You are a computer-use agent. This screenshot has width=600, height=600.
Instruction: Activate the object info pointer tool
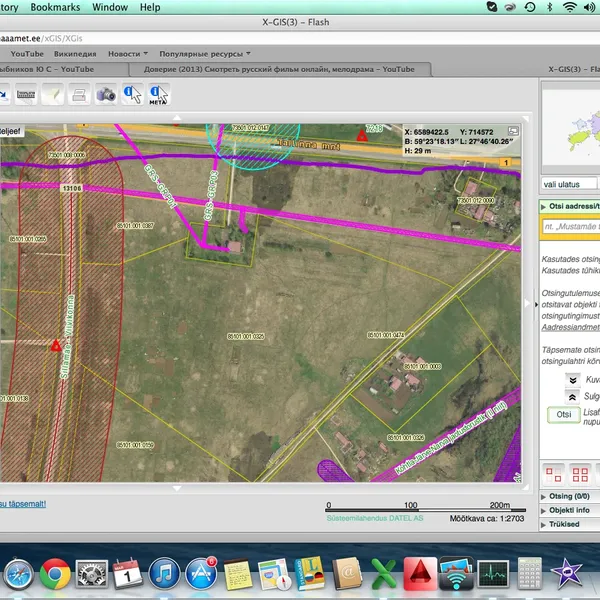click(x=132, y=94)
